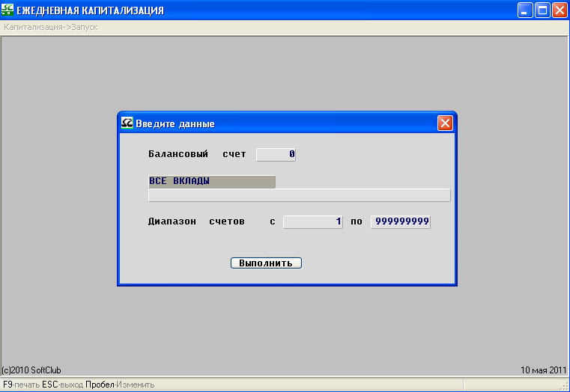Click the (c)2010 SoftClub text
Image resolution: width=570 pixels, height=392 pixels.
pyautogui.click(x=31, y=370)
